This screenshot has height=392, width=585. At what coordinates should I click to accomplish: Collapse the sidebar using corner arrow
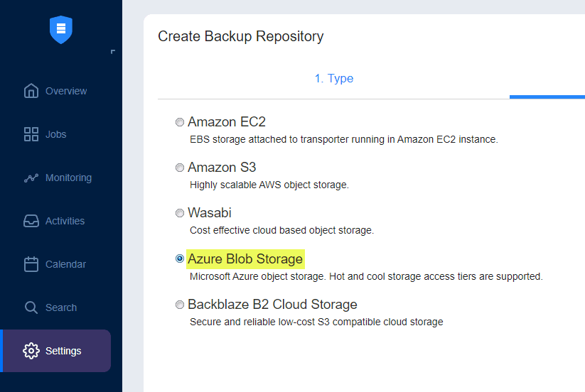(113, 52)
